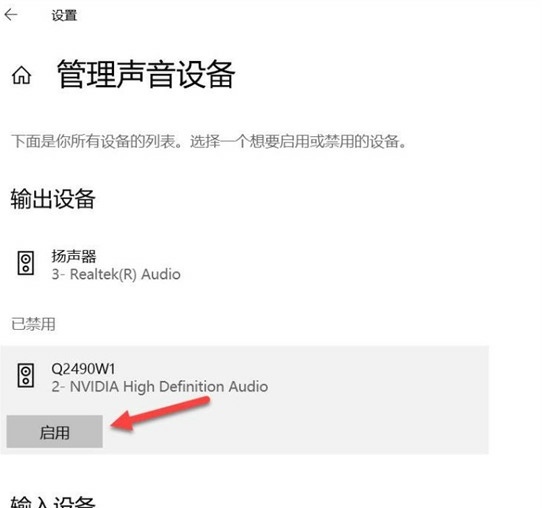
Task: Select the Q2490W1 device name
Action: click(83, 369)
